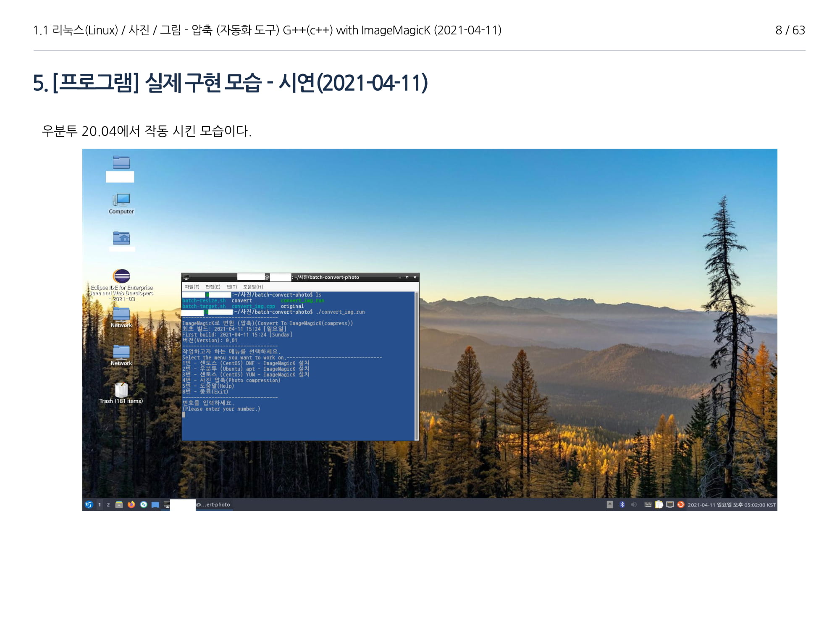Viewport: 840px width, 630px height.
Task: Open the volume control tray icon
Action: pos(634,504)
